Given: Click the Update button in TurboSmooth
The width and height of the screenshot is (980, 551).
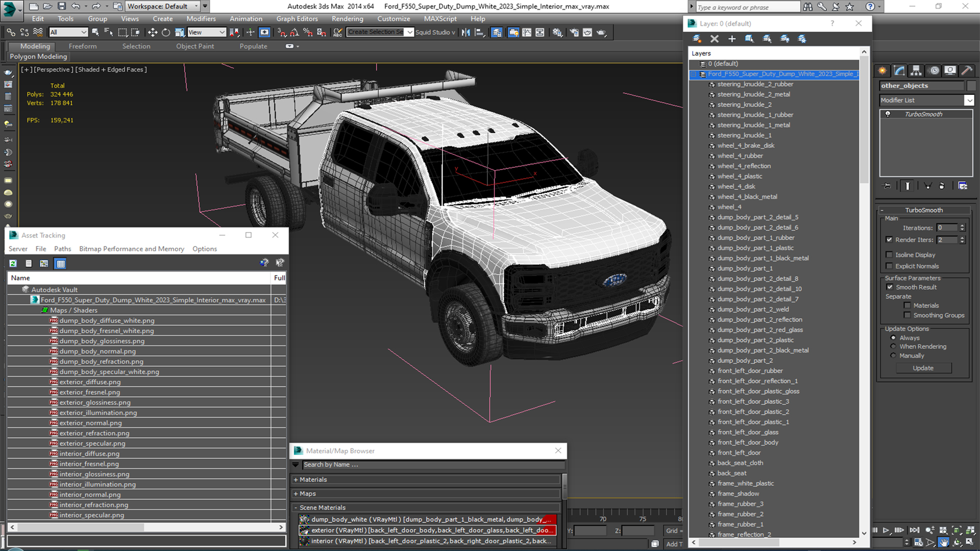Looking at the screenshot, I should [x=923, y=368].
